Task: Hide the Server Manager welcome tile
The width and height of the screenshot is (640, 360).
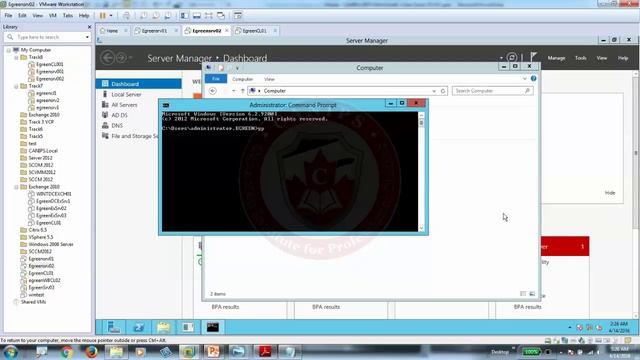Action: [610, 193]
